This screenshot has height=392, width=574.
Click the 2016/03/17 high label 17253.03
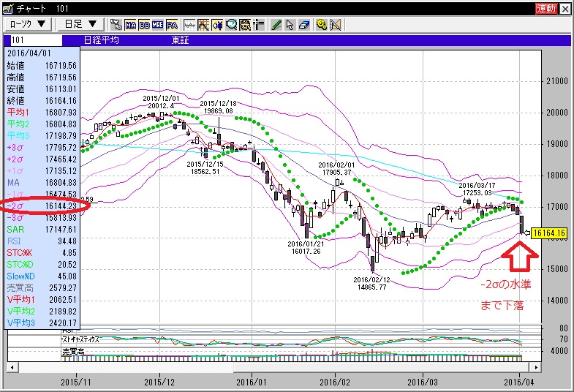click(477, 189)
